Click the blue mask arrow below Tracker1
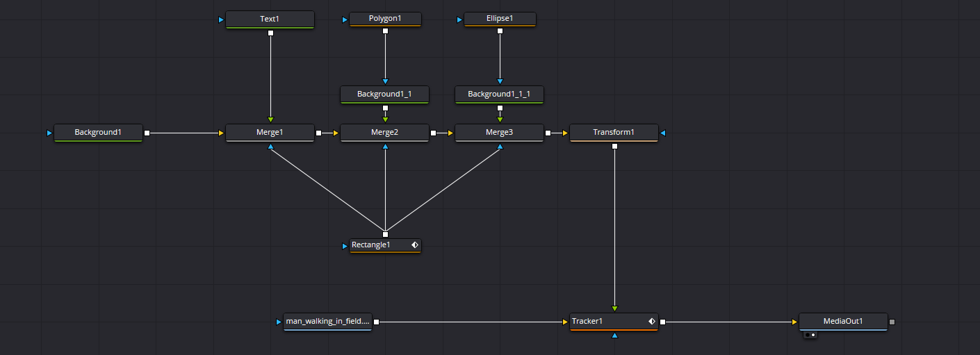The width and height of the screenshot is (980, 355). click(x=614, y=336)
